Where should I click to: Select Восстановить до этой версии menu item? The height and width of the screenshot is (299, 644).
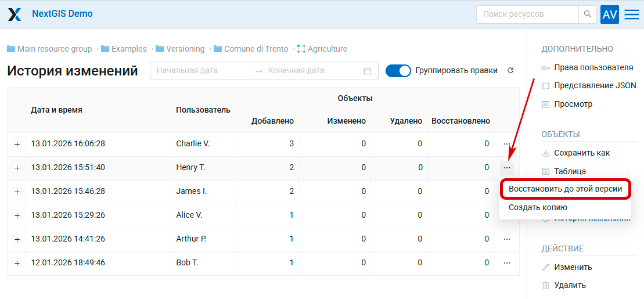565,189
